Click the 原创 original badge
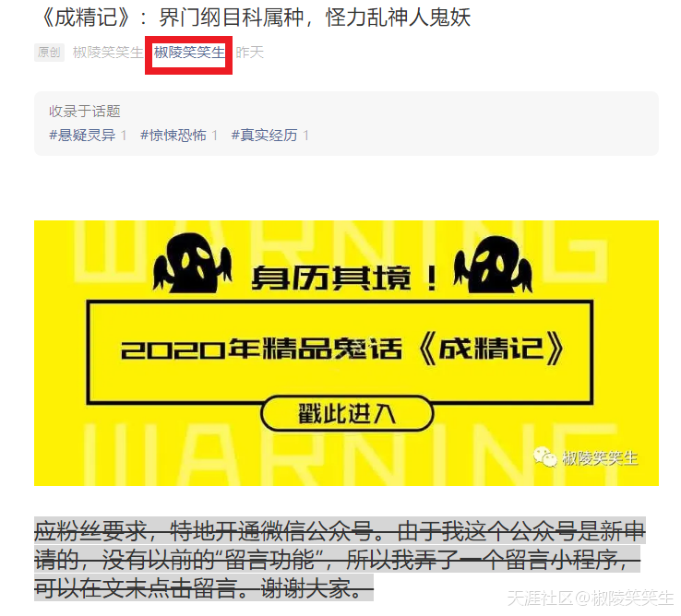Screen dimensions: 681x616 click(x=49, y=53)
